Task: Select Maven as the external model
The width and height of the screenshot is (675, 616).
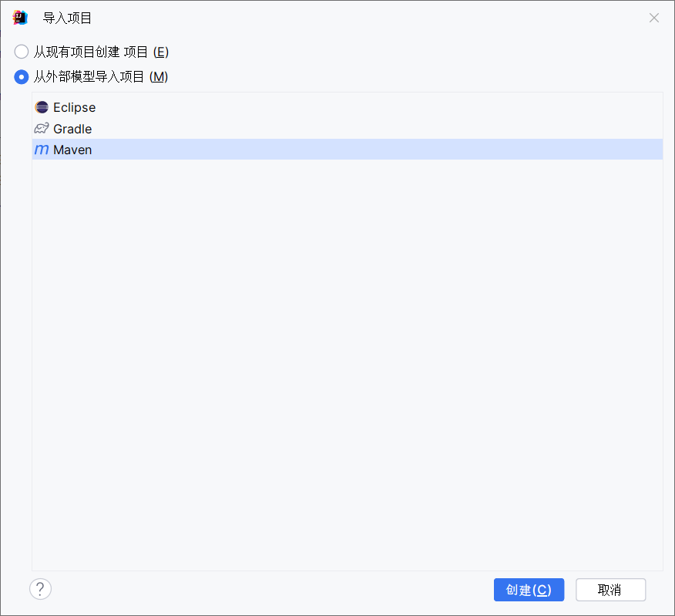Action: 72,150
